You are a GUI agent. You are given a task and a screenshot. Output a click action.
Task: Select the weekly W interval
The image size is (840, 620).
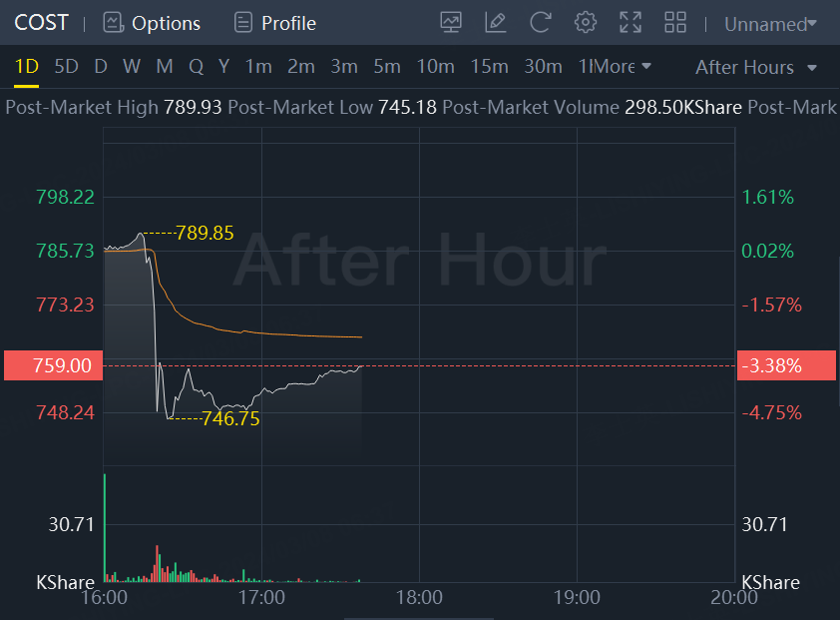[132, 67]
